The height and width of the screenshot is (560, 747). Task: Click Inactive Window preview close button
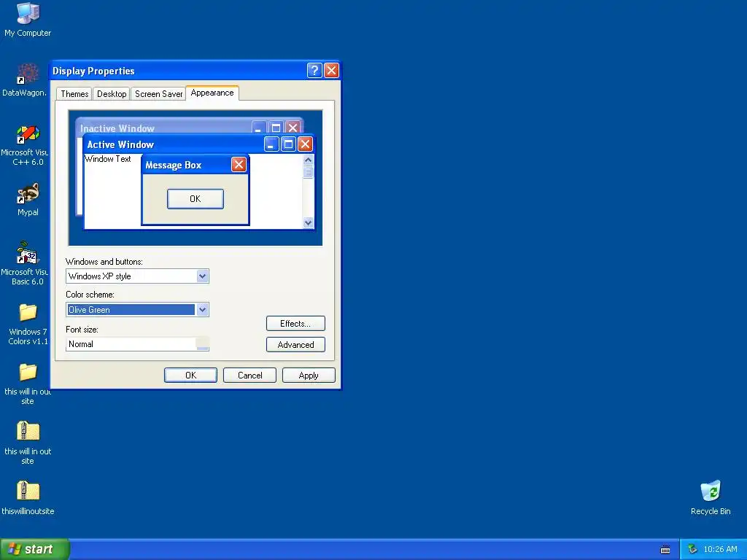293,127
